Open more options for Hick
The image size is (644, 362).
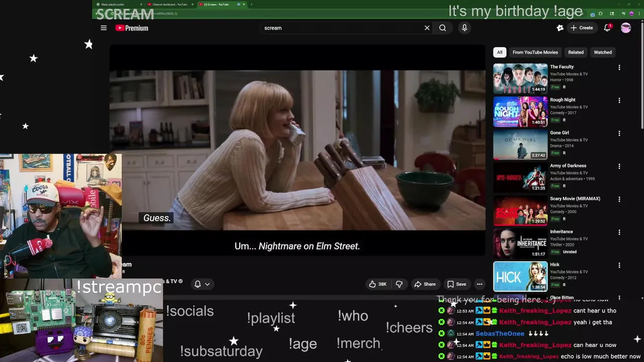click(x=619, y=265)
